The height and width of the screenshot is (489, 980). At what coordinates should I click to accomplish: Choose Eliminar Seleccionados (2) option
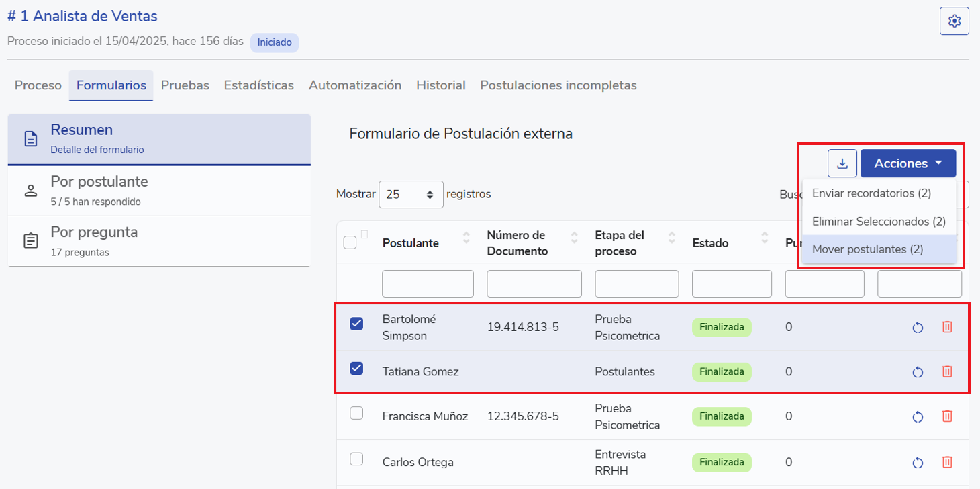(878, 221)
